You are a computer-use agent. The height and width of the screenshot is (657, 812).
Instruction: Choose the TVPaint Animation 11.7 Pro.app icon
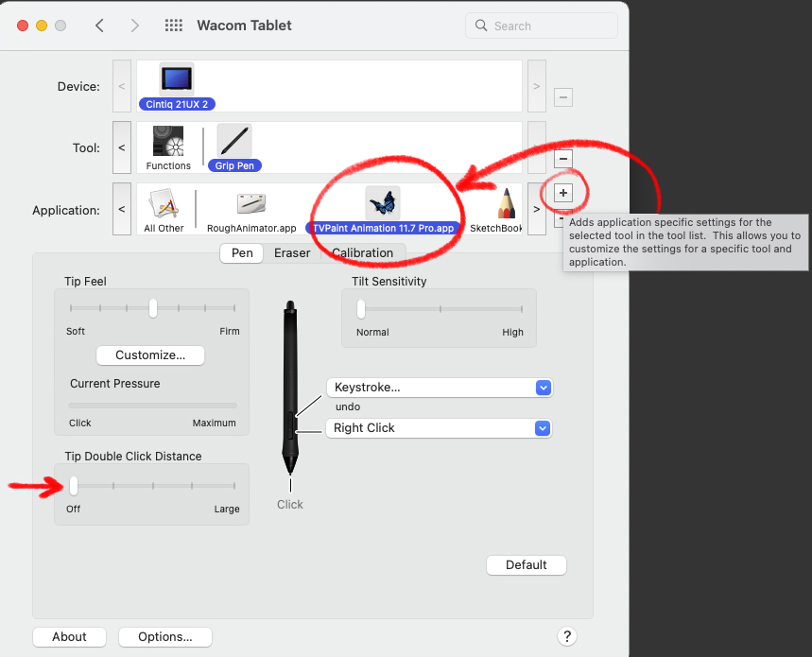pos(383,203)
